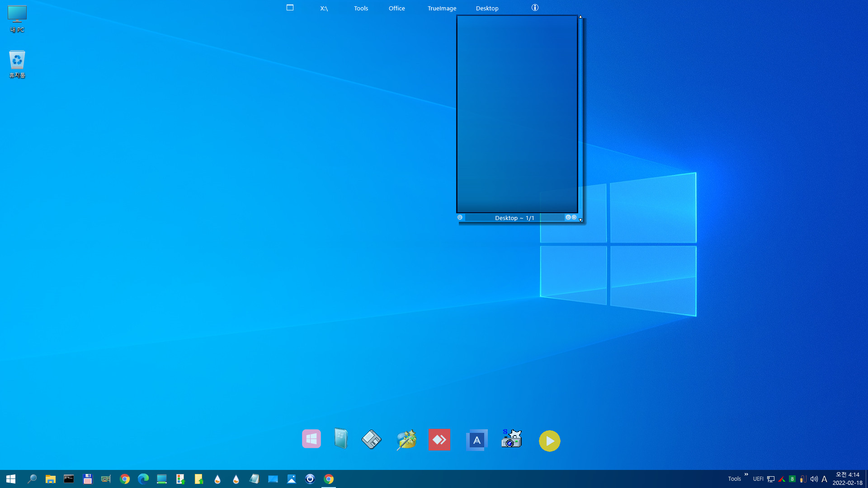Screen dimensions: 868x488
Task: Launch the blue Windows box dock icon
Action: coord(341,438)
